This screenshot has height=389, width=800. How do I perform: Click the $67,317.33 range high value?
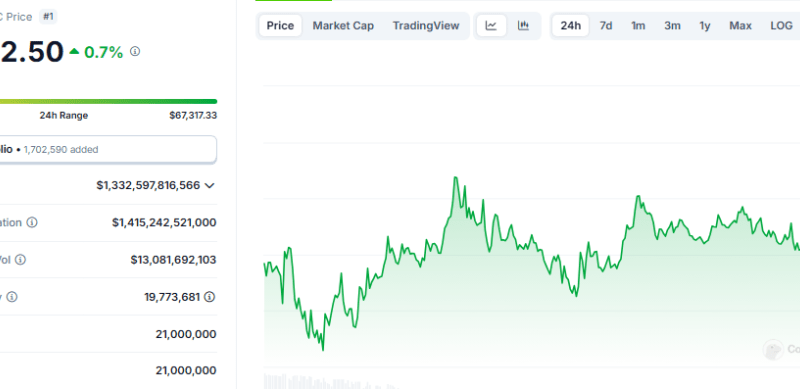(193, 116)
